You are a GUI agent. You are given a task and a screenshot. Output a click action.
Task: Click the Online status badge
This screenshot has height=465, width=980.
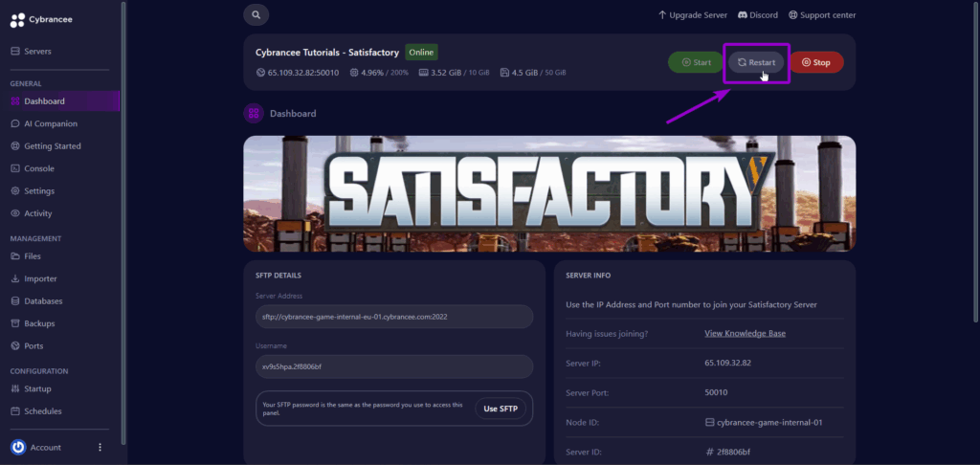(421, 52)
